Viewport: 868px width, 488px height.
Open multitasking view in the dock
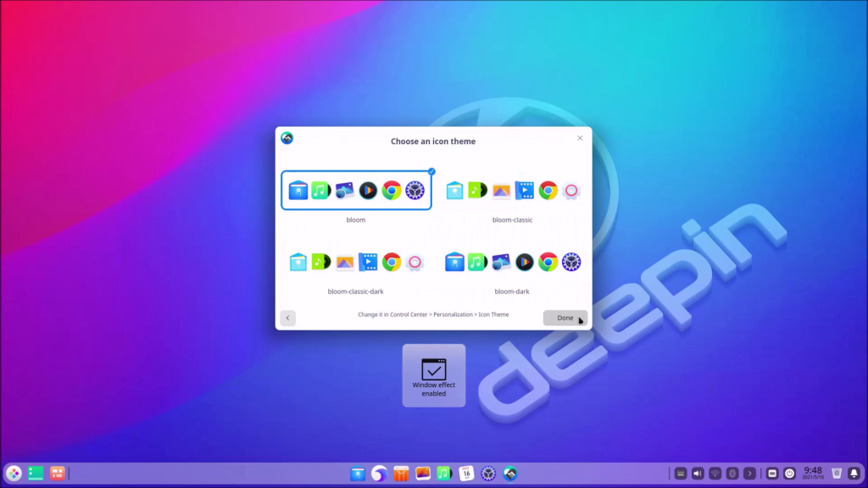pyautogui.click(x=58, y=474)
